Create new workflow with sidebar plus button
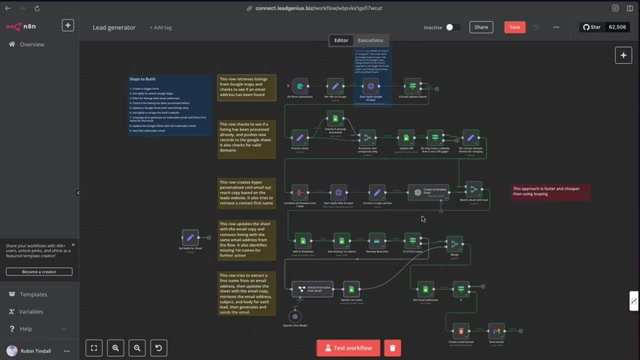 68,25
